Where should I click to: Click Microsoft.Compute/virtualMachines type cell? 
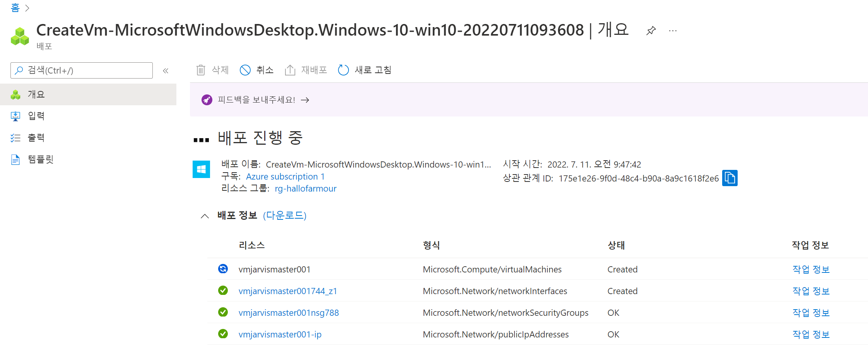coord(492,269)
